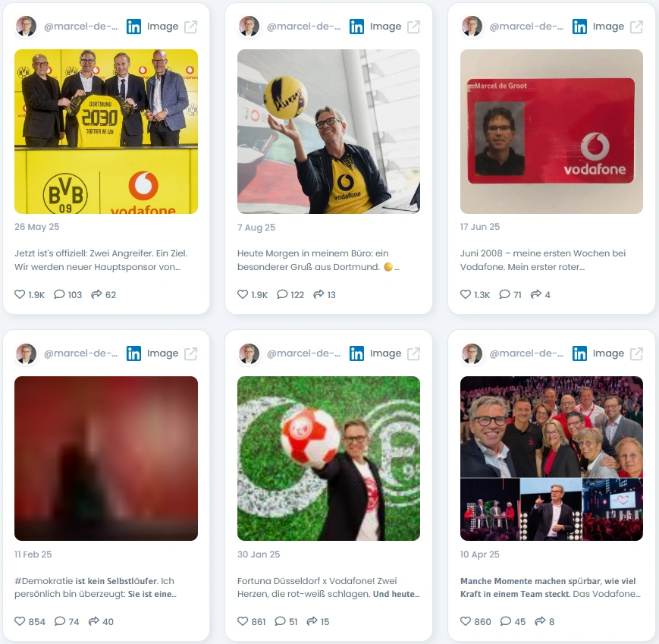
Task: Click @marcel-de-... handle on 10 Apr 25 post
Action: (x=526, y=353)
